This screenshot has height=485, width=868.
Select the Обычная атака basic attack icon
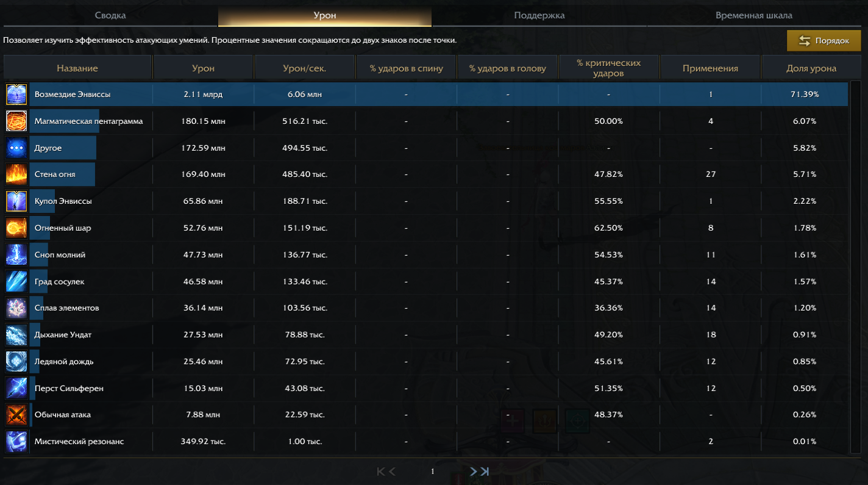[x=15, y=414]
